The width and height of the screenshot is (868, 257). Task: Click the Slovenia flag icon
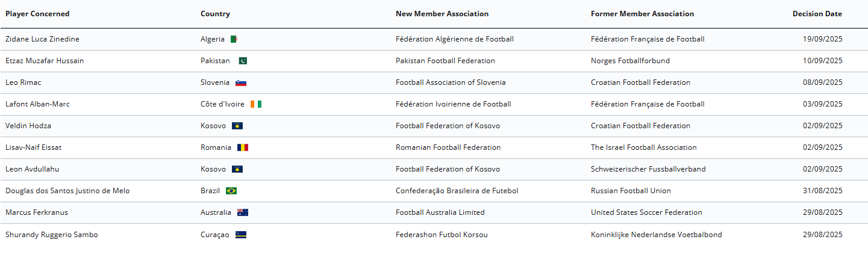coord(241,82)
